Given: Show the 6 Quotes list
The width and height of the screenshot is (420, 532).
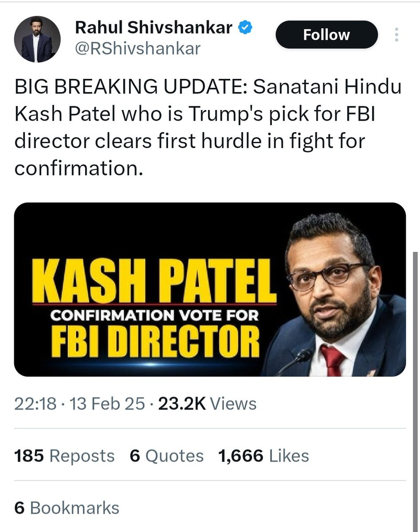Looking at the screenshot, I should pos(166,456).
